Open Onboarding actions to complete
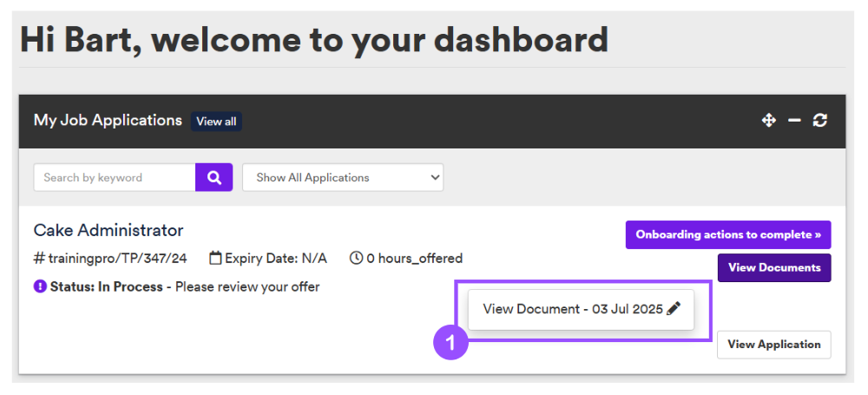 click(728, 235)
